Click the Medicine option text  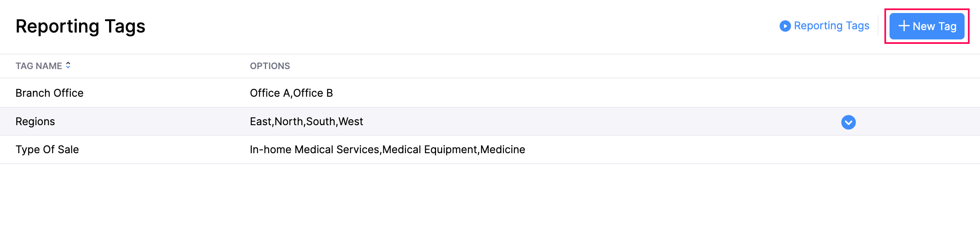(x=503, y=150)
